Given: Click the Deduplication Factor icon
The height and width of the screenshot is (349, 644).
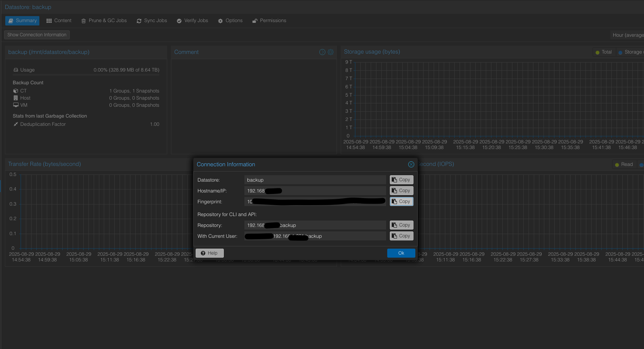Looking at the screenshot, I should [x=16, y=124].
